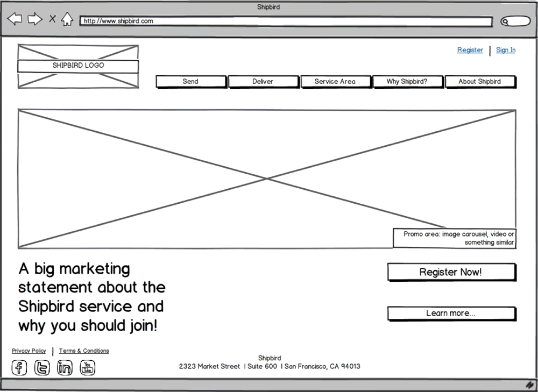Click the promo area caption note
538x392 pixels.
[455, 238]
